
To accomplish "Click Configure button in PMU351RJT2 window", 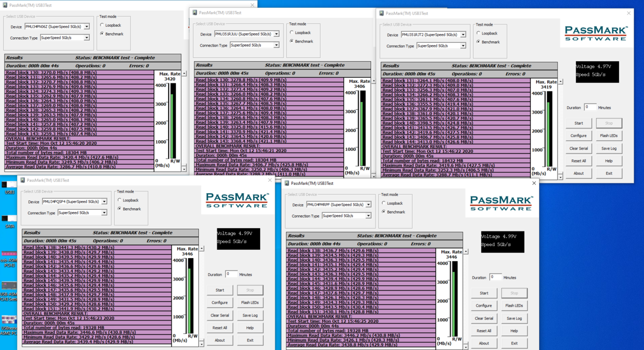I will pos(579,136).
